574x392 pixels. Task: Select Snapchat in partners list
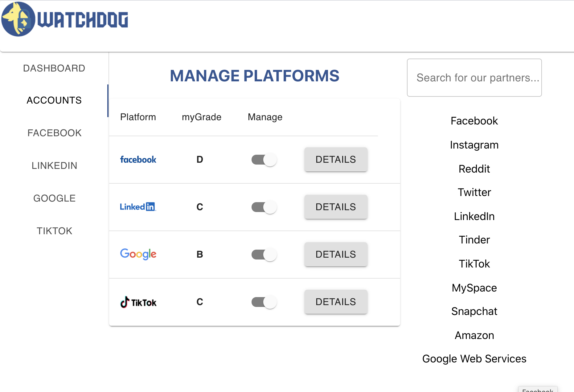[474, 311]
